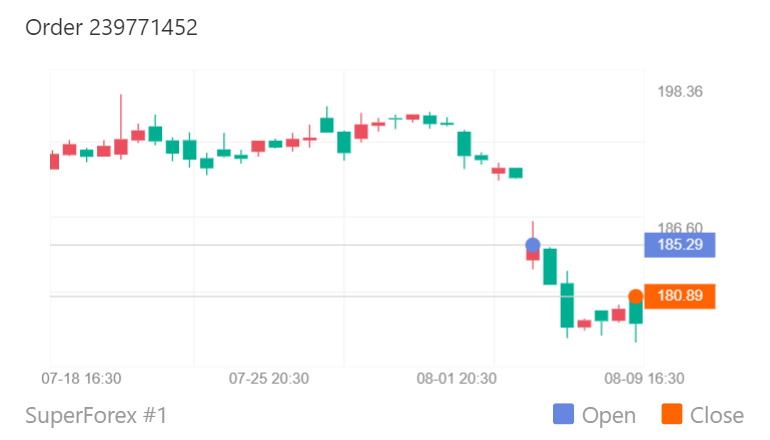Select the blue 185.29 price tag
The width and height of the screenshot is (770, 440).
pos(679,244)
